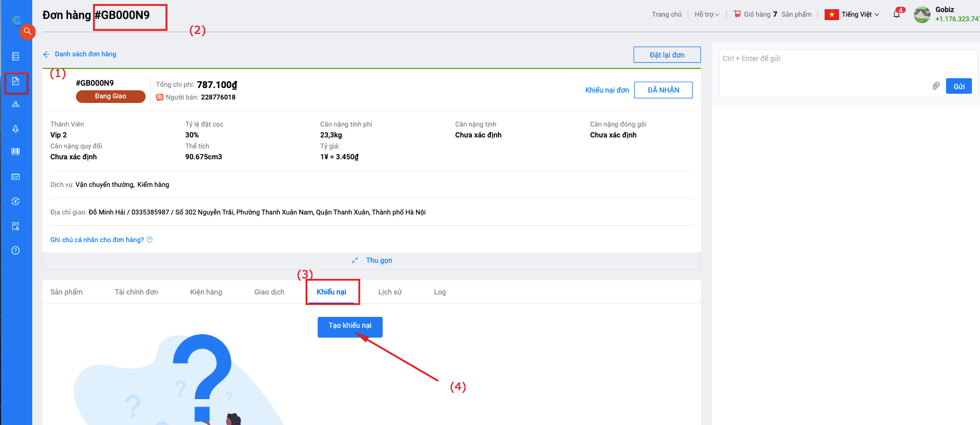Screen dimensions: 980x425
Task: Click the paperclip attach file icon
Action: coord(936,86)
